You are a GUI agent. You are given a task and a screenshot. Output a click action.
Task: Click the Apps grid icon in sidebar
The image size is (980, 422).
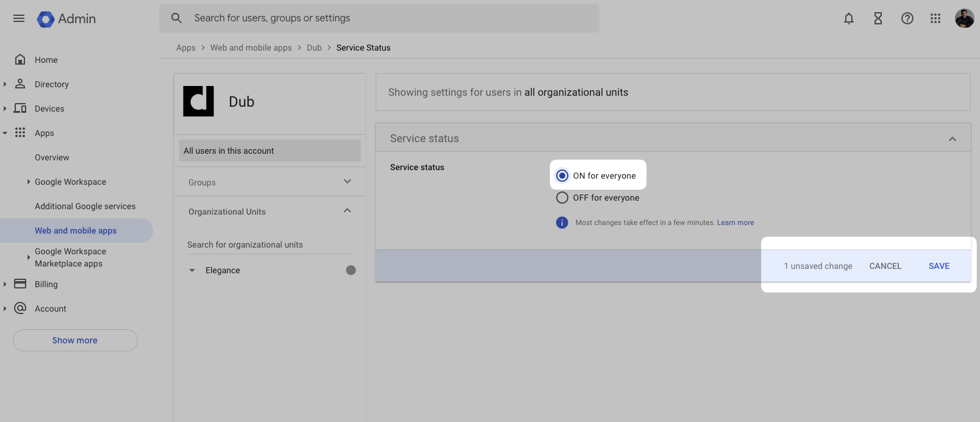(20, 132)
